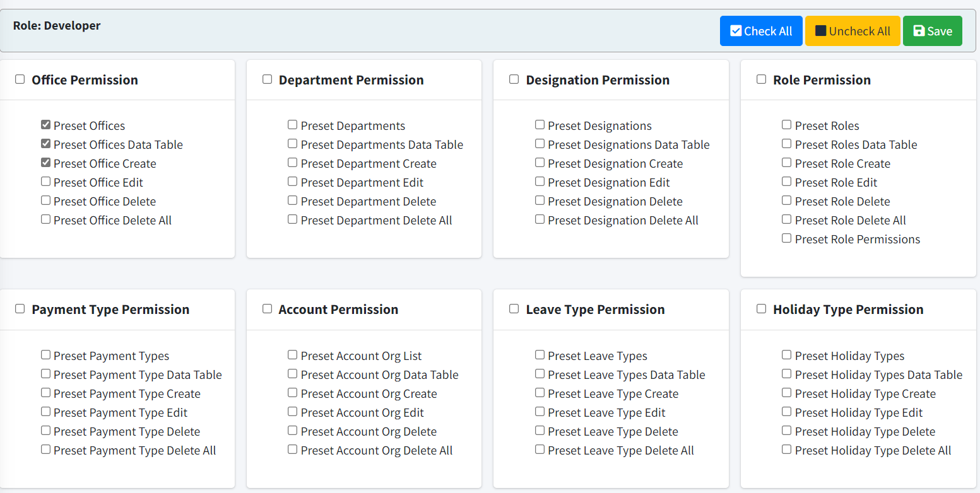Viewport: 980px width, 493px height.
Task: Select all Department Permission checkbox
Action: tap(267, 79)
